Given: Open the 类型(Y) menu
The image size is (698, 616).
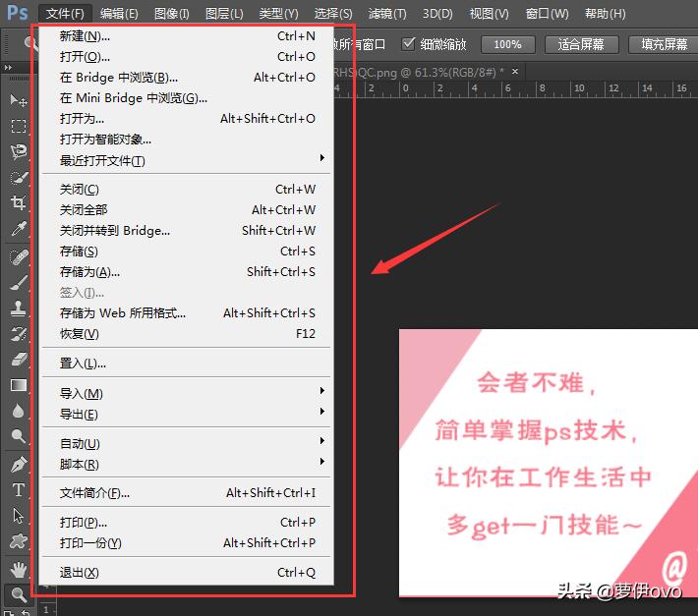Looking at the screenshot, I should point(278,14).
